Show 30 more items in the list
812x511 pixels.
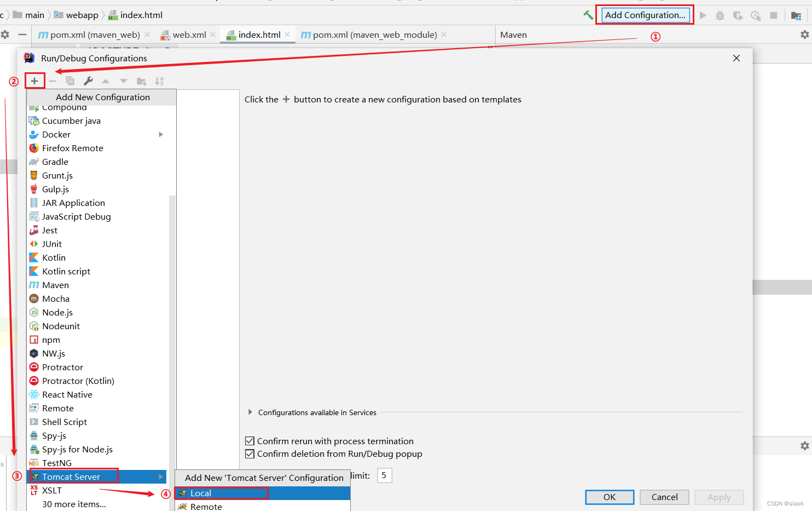tap(74, 504)
